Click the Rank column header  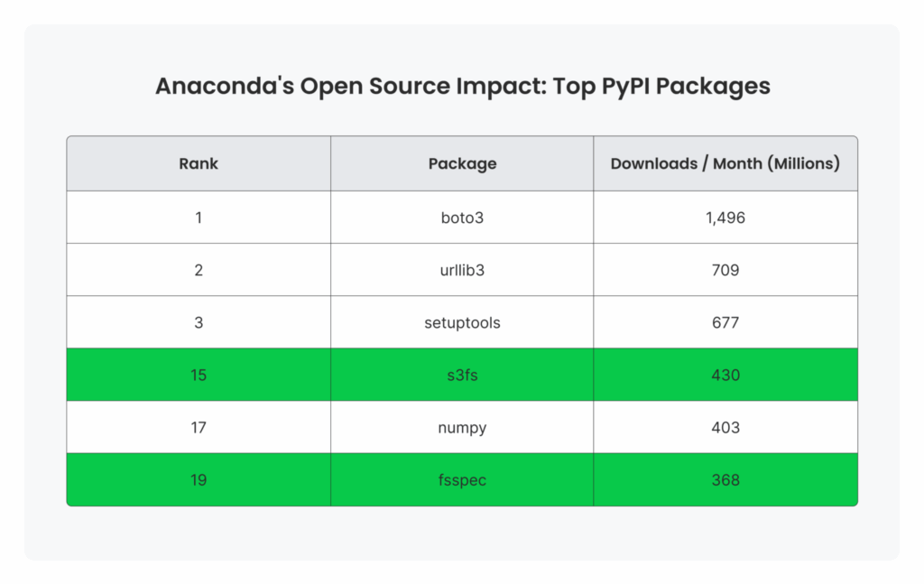(199, 163)
